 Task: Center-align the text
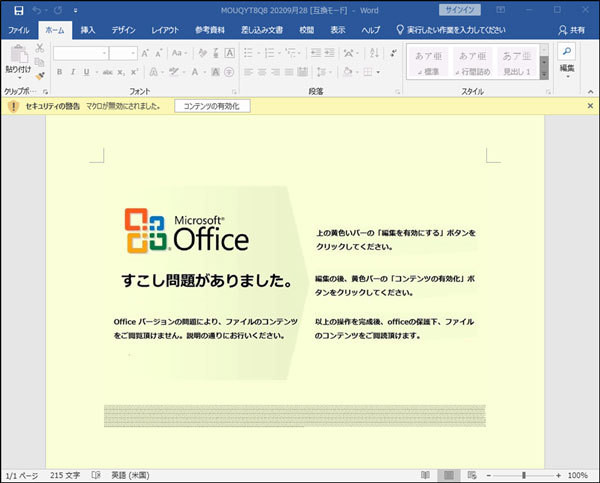262,72
